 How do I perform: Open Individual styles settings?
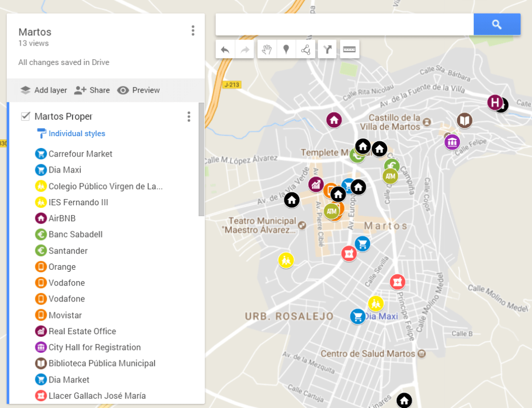pos(76,134)
